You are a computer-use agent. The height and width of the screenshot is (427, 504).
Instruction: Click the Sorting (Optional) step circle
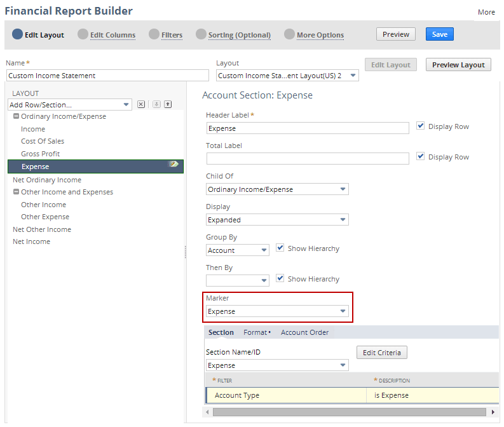point(201,34)
